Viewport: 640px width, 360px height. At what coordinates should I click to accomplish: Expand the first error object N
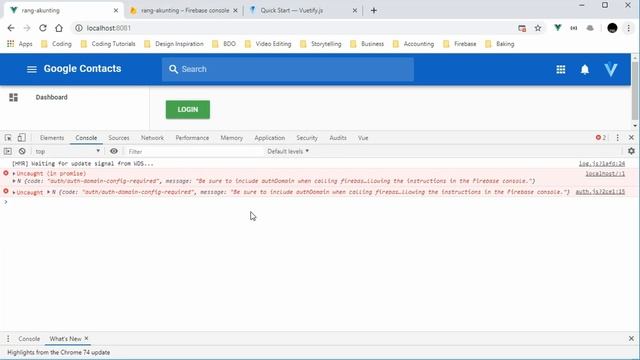coord(14,181)
